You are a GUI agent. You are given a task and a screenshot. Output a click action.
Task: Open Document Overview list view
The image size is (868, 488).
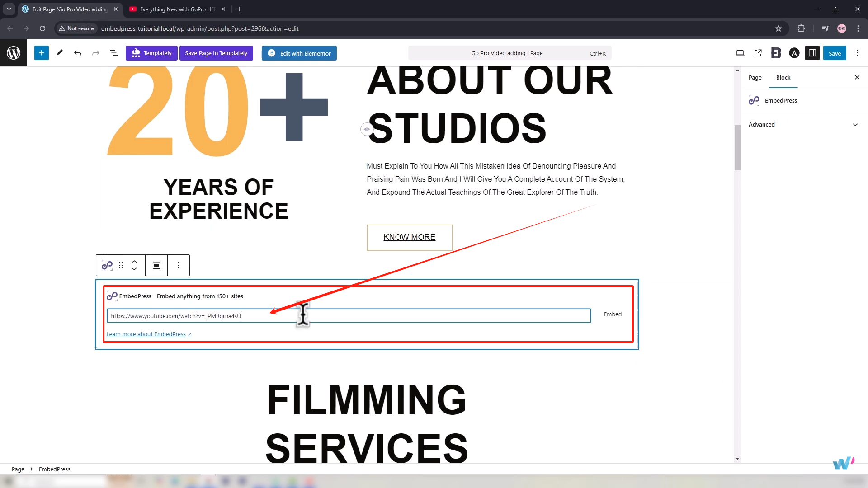114,53
